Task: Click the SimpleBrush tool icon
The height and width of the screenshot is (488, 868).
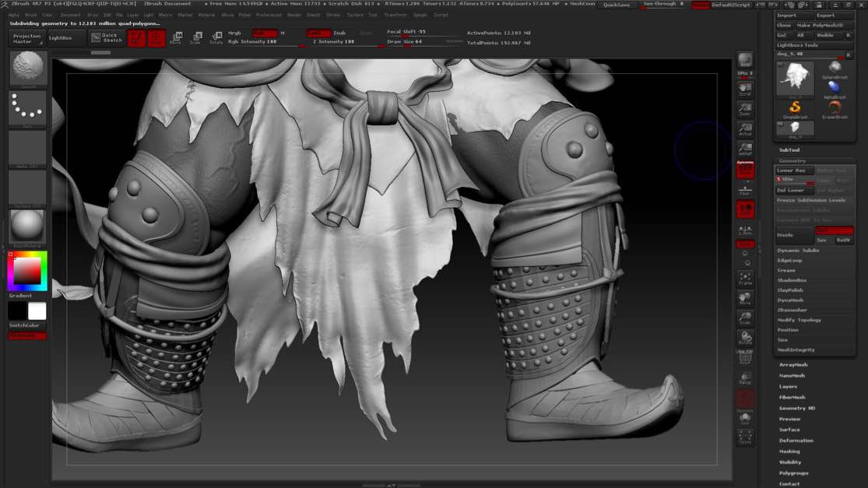Action: (796, 109)
